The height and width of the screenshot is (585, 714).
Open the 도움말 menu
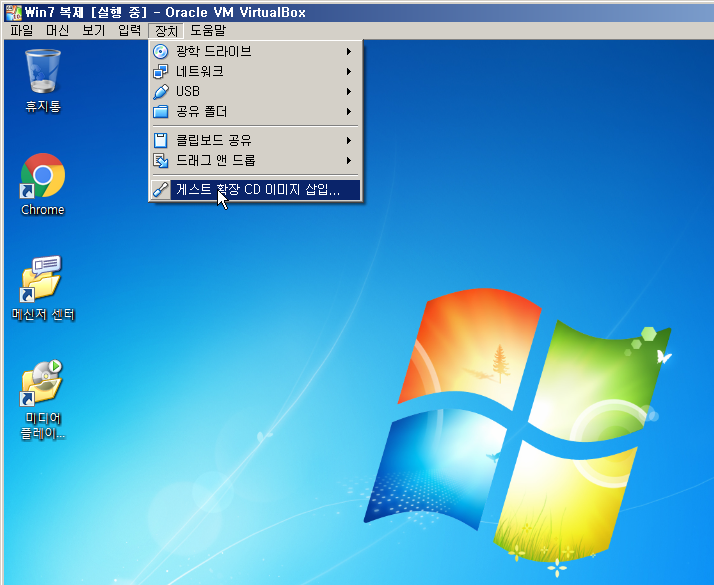208,31
